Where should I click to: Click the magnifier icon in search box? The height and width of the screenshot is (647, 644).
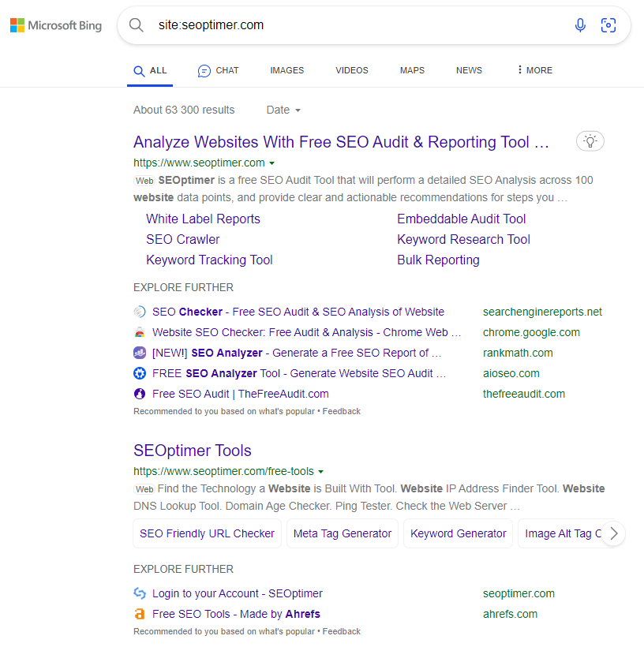coord(137,25)
